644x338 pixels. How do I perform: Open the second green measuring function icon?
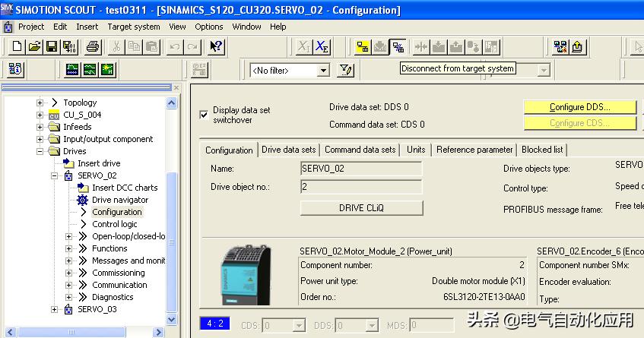tap(90, 69)
